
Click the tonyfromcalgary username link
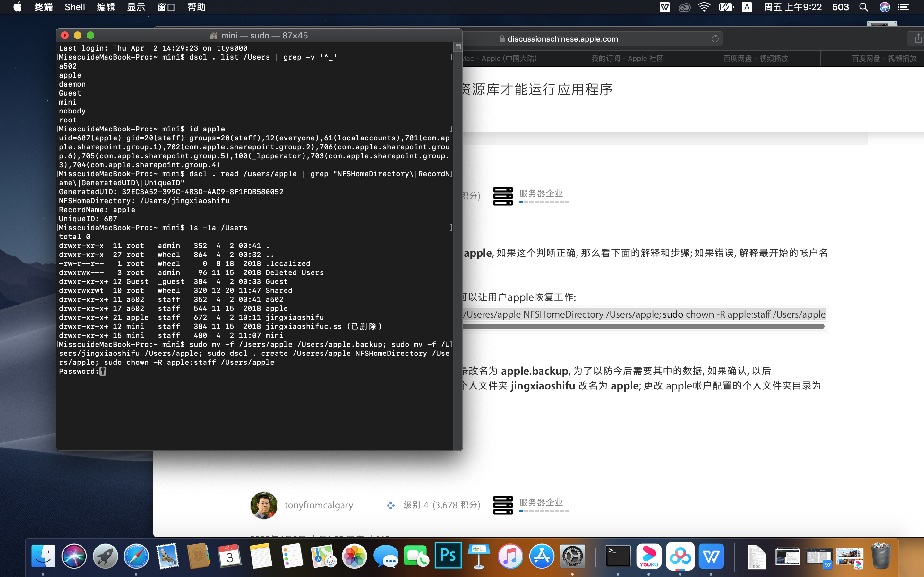tap(319, 505)
